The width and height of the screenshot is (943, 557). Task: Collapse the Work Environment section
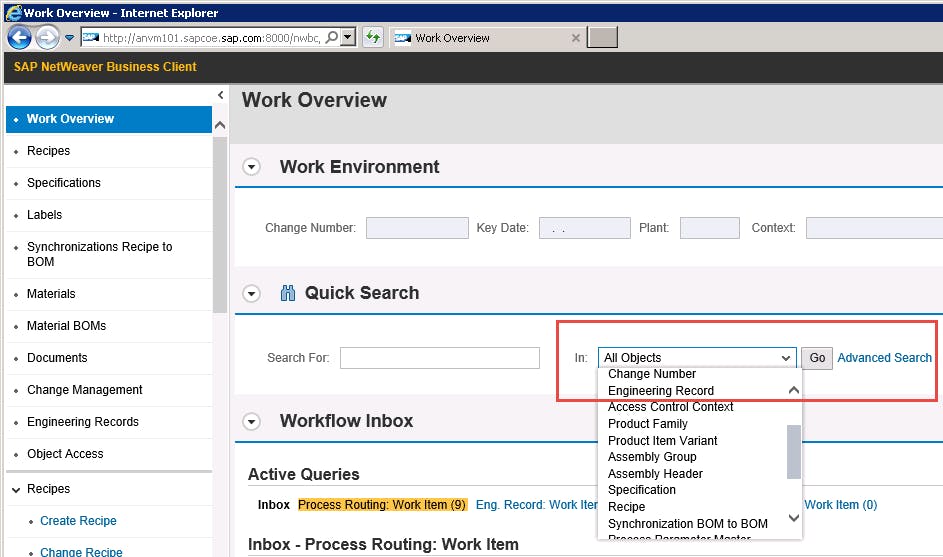coord(251,167)
